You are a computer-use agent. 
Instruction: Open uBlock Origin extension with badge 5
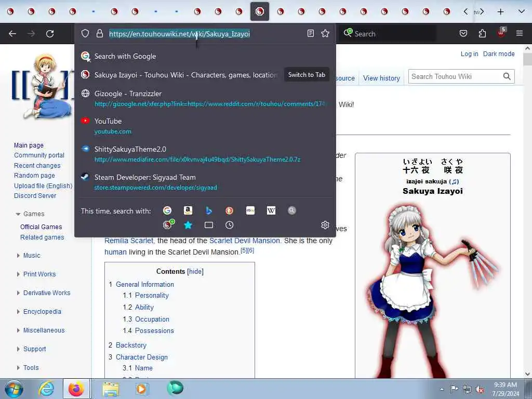[501, 33]
